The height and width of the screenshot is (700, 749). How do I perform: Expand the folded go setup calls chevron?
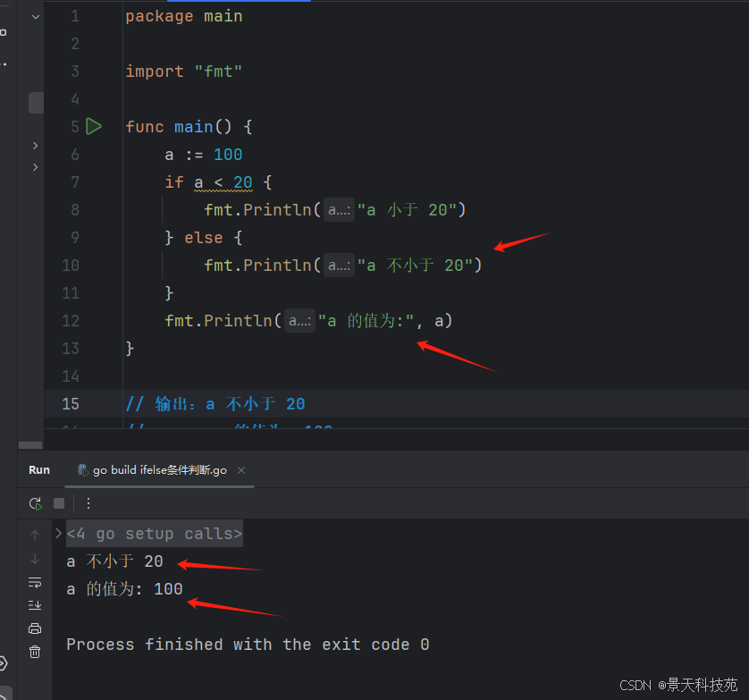[x=58, y=533]
